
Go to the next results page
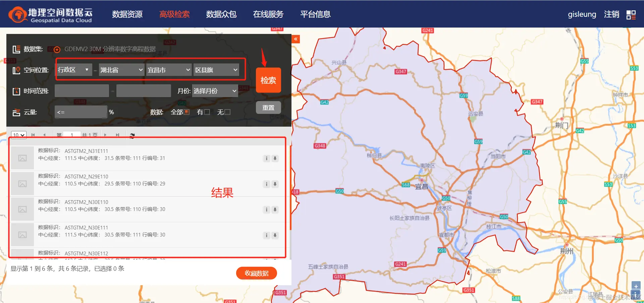tap(105, 135)
